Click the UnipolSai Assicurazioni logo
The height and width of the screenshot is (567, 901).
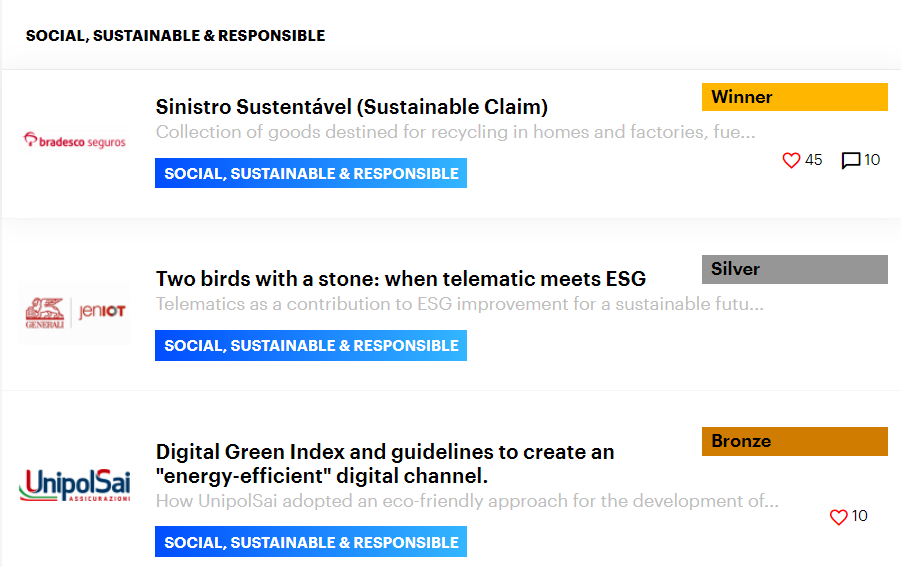[x=75, y=486]
